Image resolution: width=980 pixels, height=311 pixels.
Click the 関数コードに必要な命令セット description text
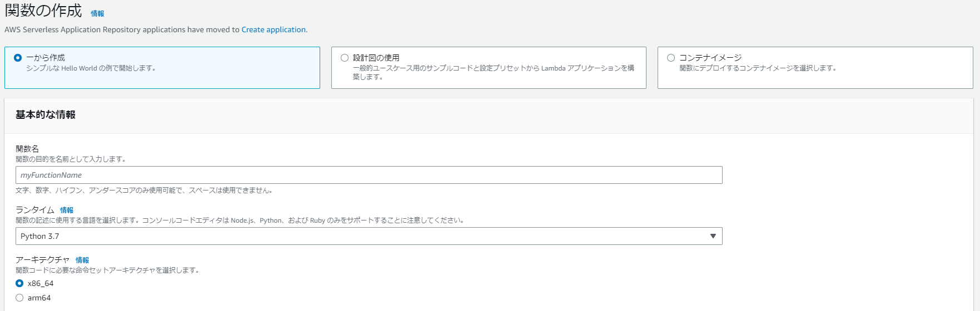pyautogui.click(x=108, y=270)
